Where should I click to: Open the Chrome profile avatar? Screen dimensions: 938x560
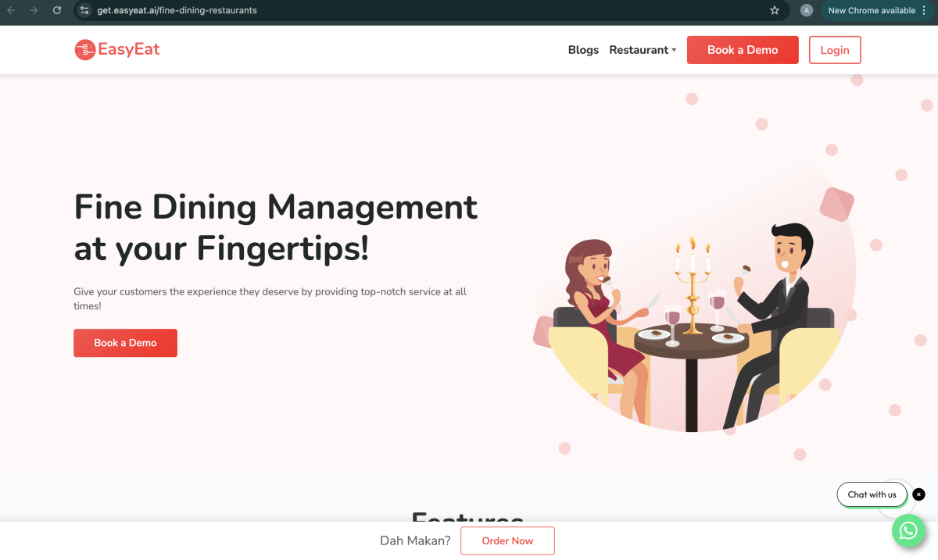[x=807, y=10]
